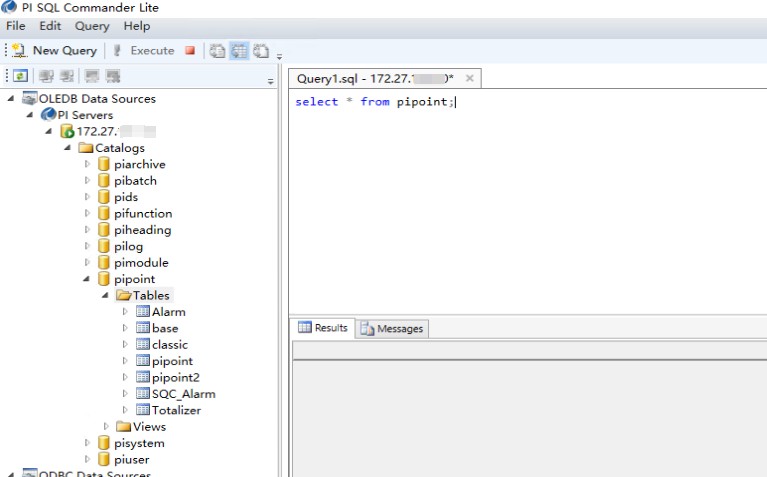Select the piarchive catalog icon
This screenshot has height=477, width=767.
[103, 164]
